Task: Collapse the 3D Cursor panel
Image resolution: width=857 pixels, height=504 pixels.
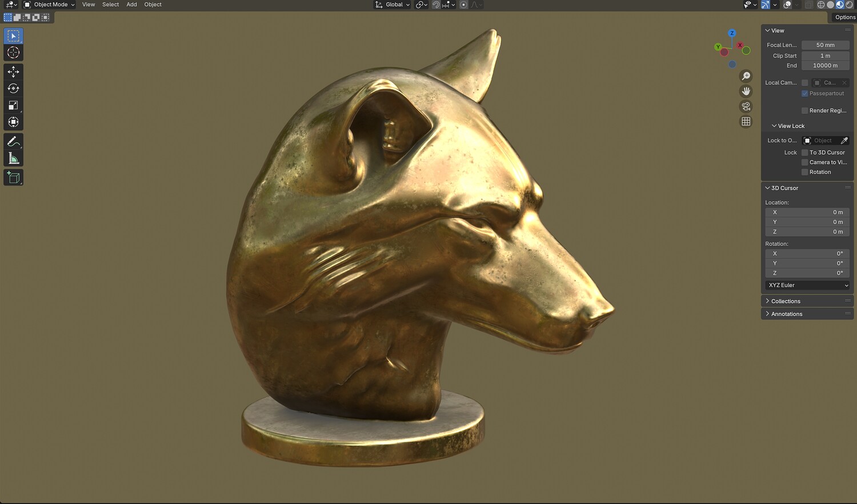Action: pos(782,188)
